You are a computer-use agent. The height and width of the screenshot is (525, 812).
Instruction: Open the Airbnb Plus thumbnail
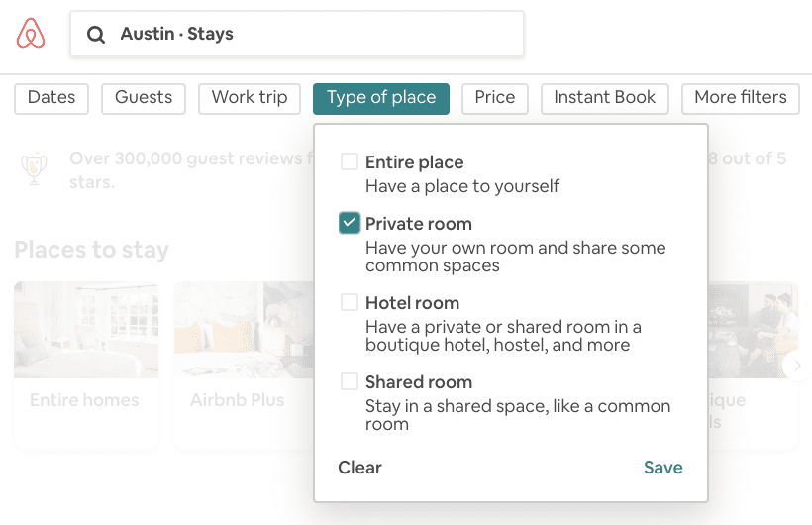244,365
